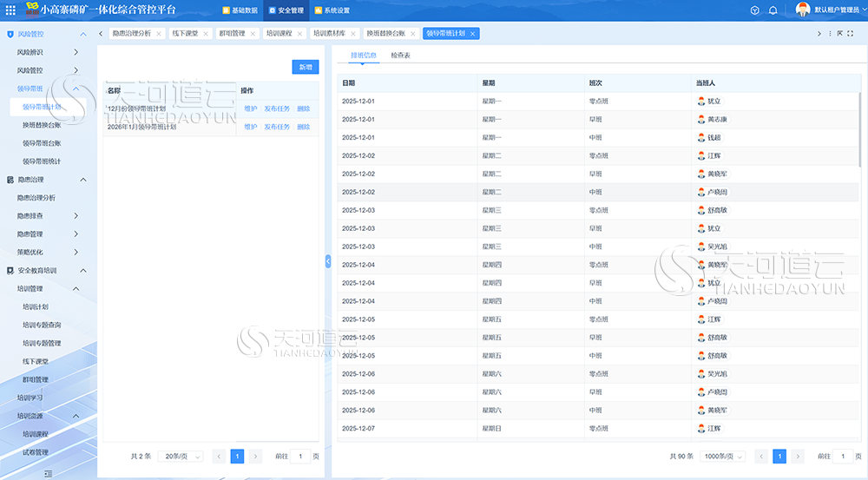Open the app grid launcher icon
The image size is (868, 480).
[x=10, y=10]
